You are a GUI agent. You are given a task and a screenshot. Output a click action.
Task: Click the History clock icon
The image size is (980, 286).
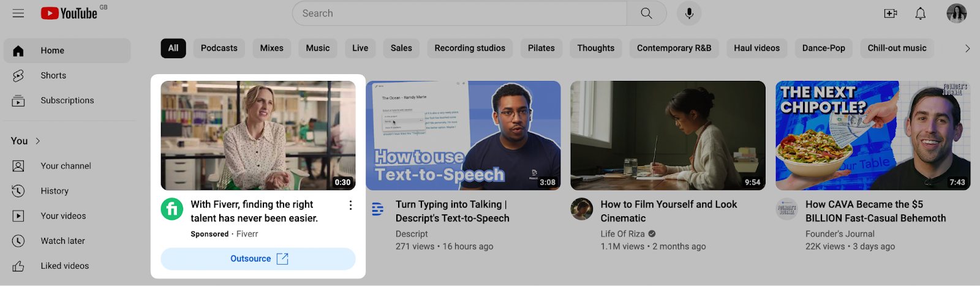pos(18,191)
